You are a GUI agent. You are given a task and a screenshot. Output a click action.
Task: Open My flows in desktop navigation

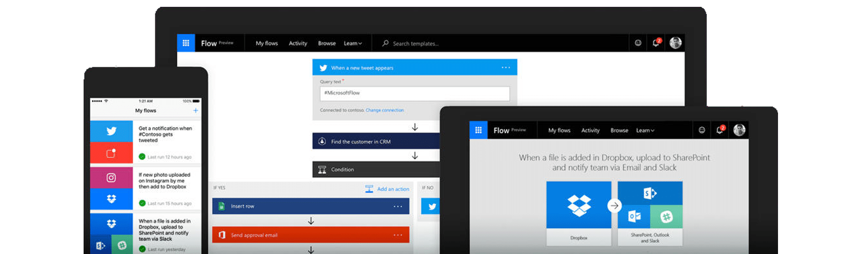[267, 43]
